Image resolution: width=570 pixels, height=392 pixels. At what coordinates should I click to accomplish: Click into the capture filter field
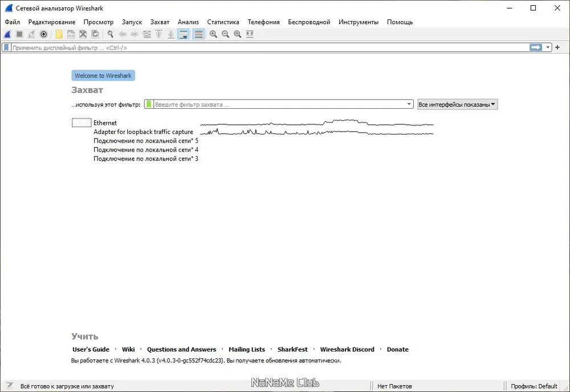click(x=279, y=104)
